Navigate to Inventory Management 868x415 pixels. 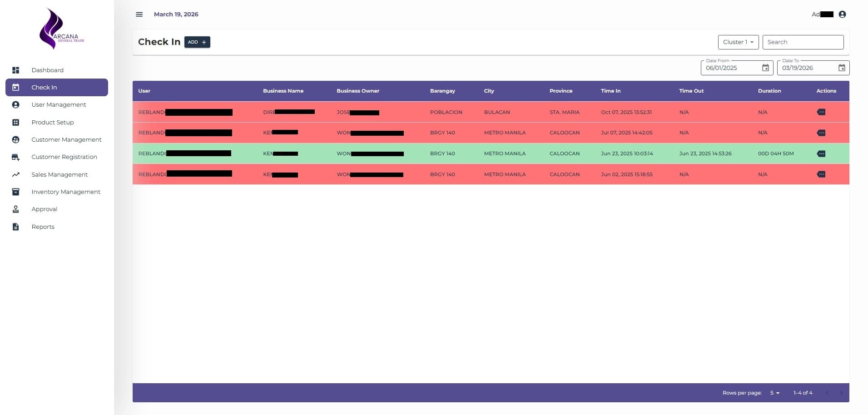pos(65,192)
